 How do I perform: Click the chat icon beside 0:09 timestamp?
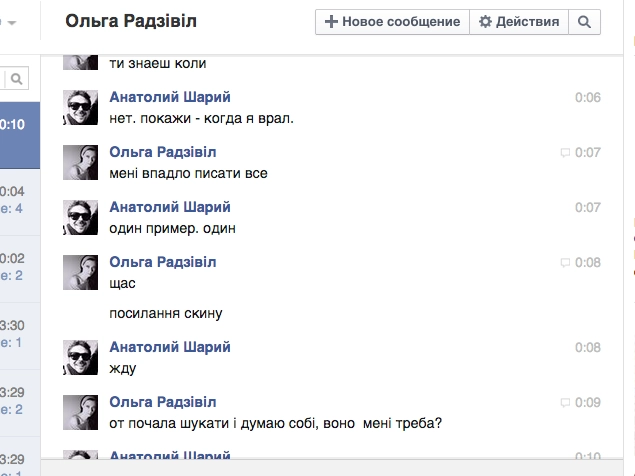(x=566, y=403)
